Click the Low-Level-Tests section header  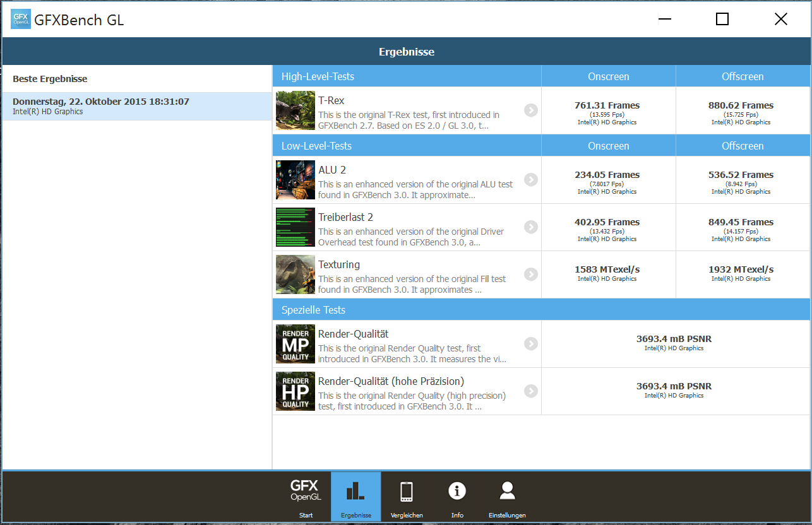click(x=316, y=146)
